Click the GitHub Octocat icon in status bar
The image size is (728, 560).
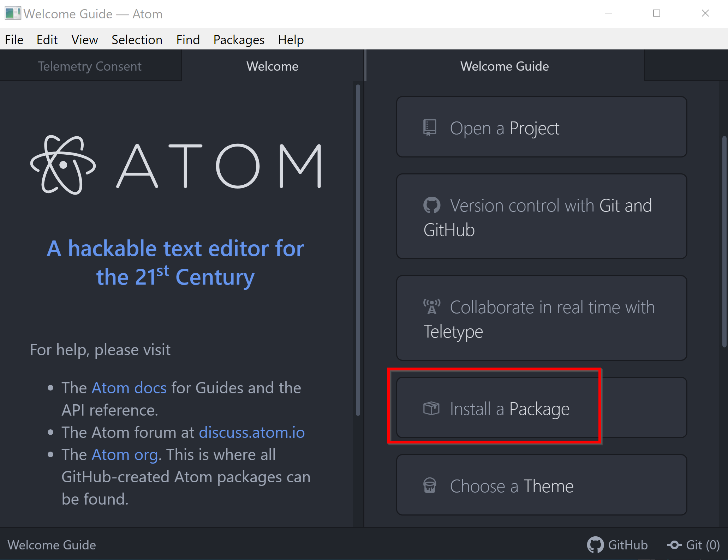(595, 545)
